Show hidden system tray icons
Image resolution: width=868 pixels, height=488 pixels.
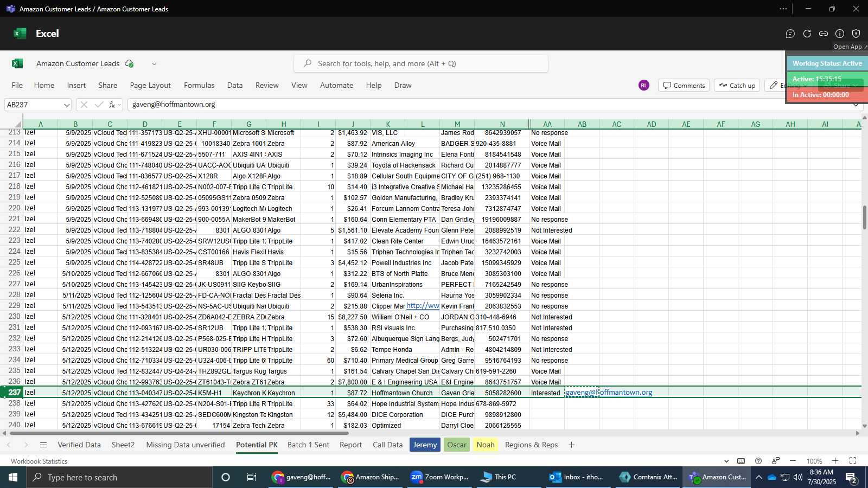[x=758, y=477]
